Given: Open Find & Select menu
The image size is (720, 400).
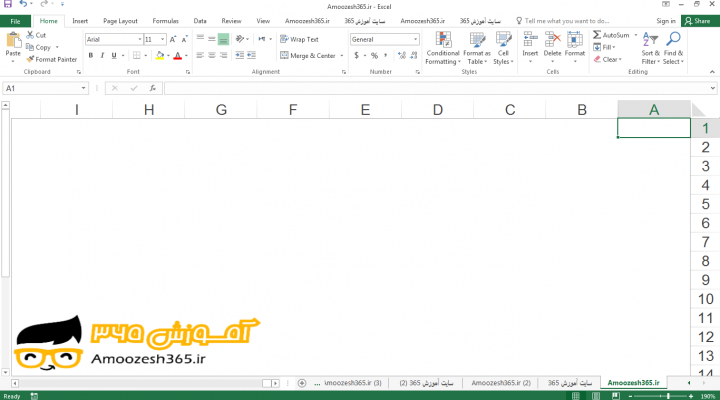Looking at the screenshot, I should (x=673, y=48).
